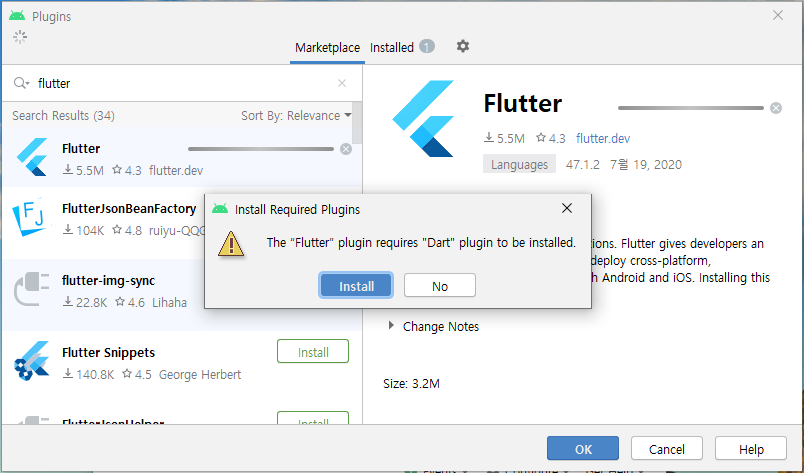Click Install in the Required Plugins dialog
804x473 pixels.
pyautogui.click(x=356, y=286)
